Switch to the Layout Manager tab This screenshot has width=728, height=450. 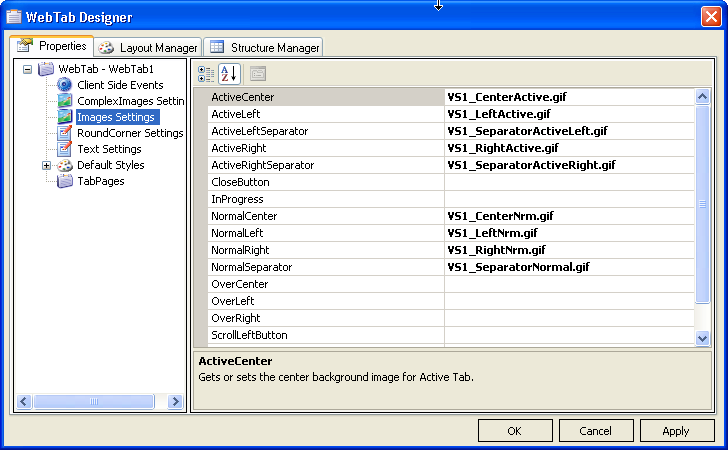click(149, 47)
